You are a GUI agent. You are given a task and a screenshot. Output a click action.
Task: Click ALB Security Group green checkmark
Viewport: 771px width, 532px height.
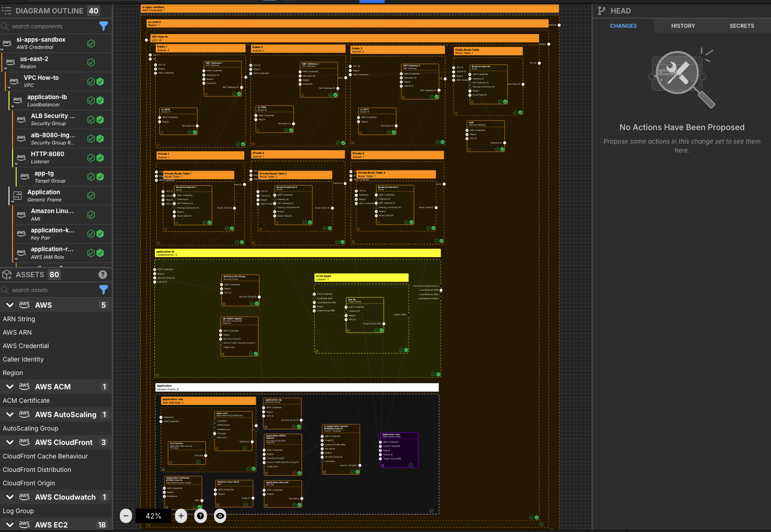click(100, 120)
